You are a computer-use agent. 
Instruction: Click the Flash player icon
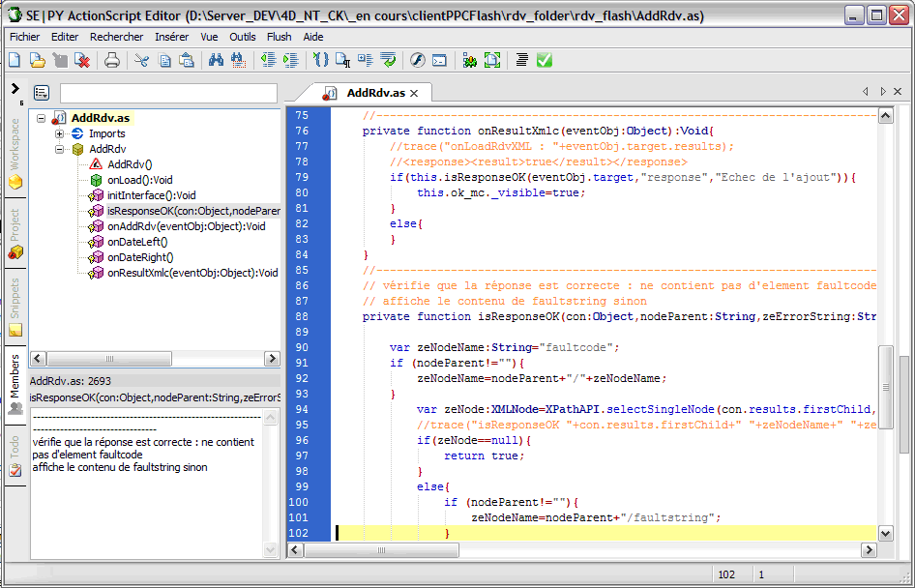coord(418,60)
